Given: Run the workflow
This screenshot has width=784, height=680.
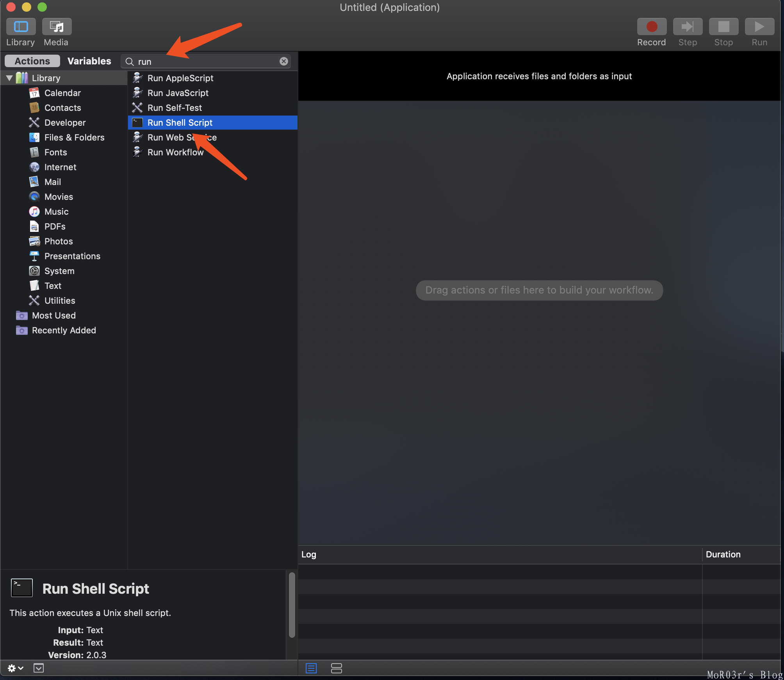Looking at the screenshot, I should tap(759, 27).
